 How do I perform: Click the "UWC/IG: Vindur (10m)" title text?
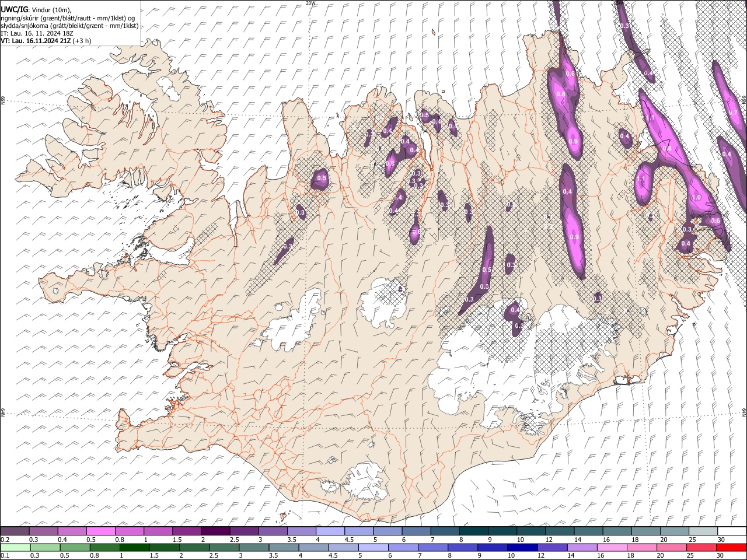coord(36,9)
